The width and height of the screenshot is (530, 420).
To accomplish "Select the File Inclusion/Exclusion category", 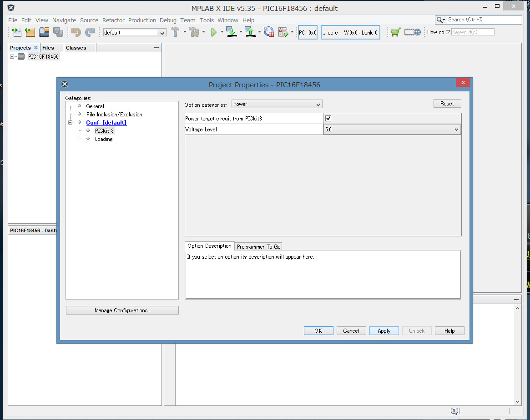I will coord(114,115).
